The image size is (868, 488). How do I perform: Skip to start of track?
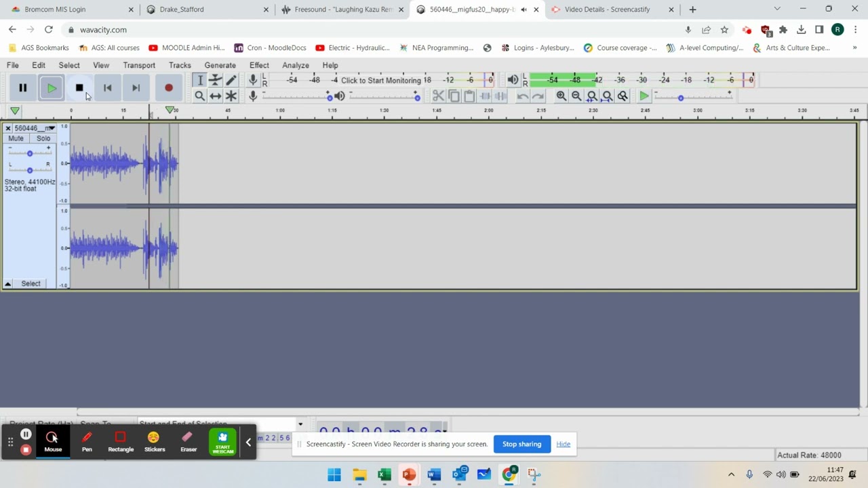coord(107,87)
